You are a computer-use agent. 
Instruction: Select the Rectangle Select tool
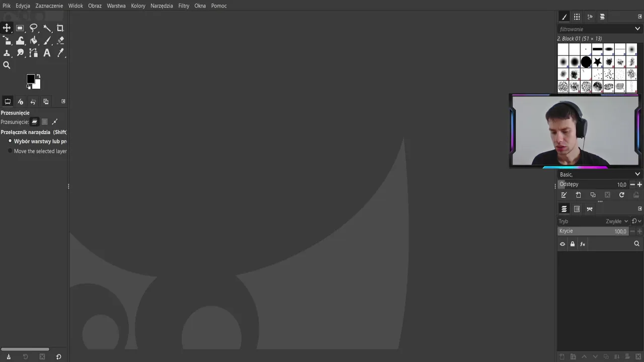click(20, 28)
